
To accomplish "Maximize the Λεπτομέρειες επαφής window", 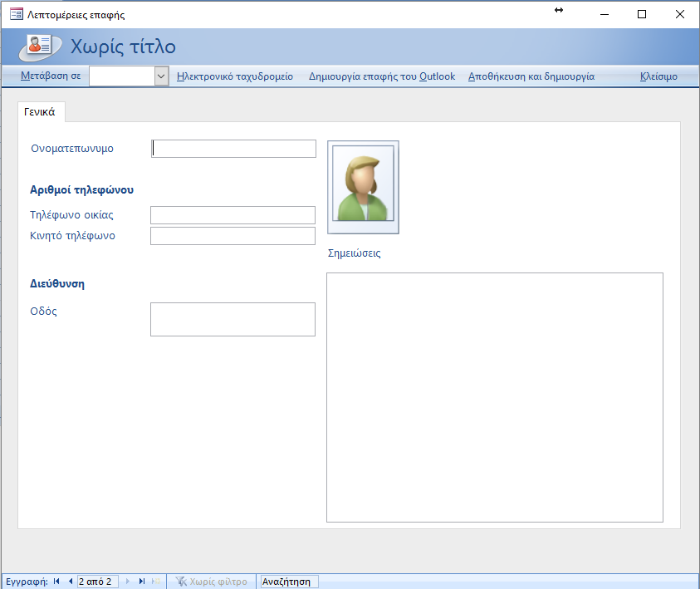I will [642, 14].
